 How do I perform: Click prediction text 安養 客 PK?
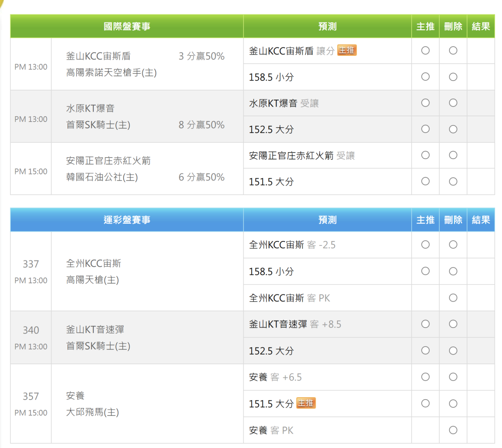point(271,430)
